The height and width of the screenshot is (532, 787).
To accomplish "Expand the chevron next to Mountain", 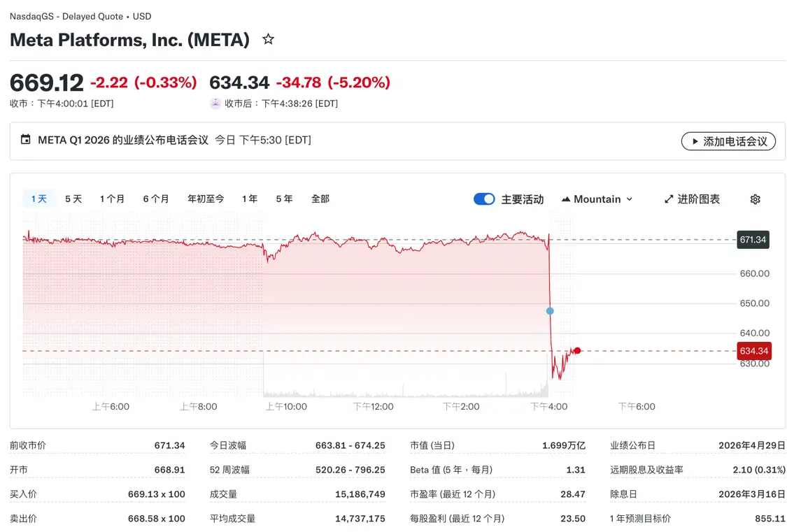I will 628,199.
